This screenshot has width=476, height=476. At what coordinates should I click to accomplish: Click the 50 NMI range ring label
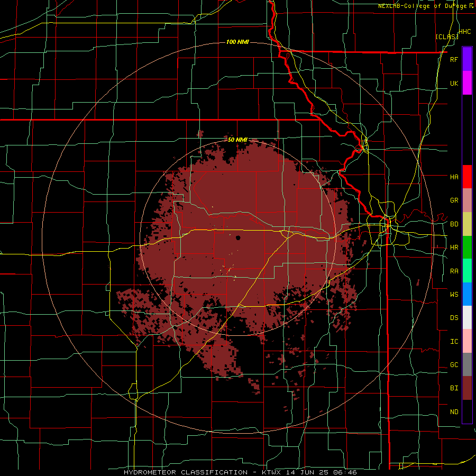(237, 140)
